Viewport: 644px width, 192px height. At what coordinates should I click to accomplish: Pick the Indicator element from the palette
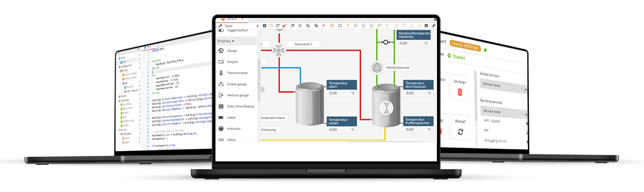[233, 129]
